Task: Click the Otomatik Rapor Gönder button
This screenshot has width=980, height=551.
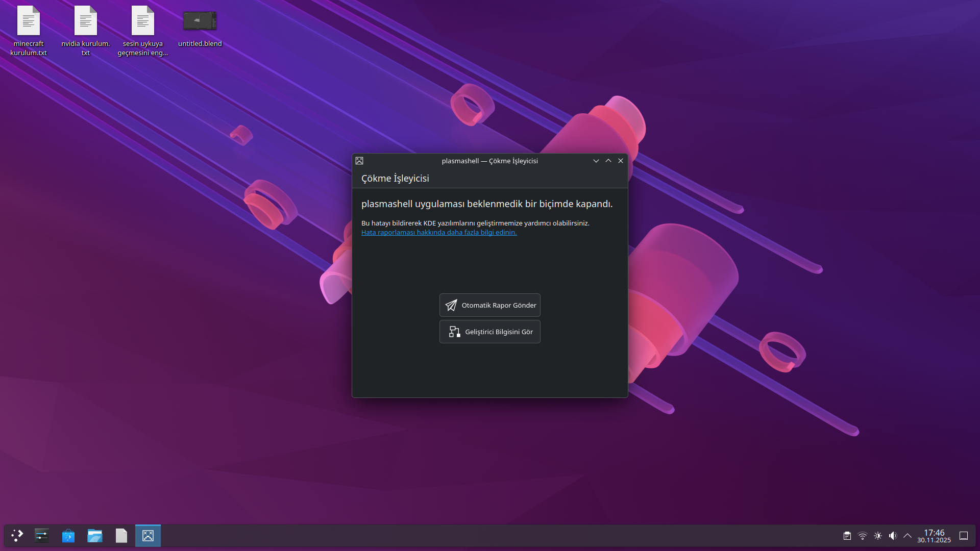Action: [x=490, y=305]
